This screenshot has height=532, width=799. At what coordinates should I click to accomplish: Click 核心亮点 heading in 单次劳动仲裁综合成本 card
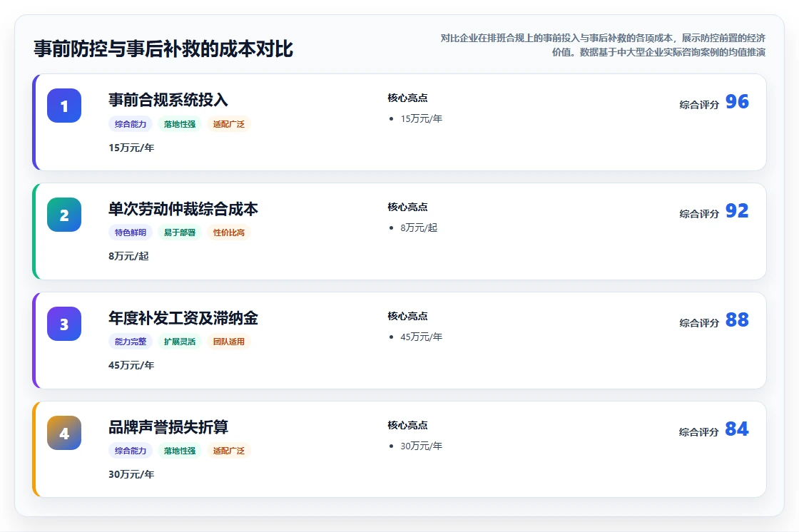[x=407, y=207]
